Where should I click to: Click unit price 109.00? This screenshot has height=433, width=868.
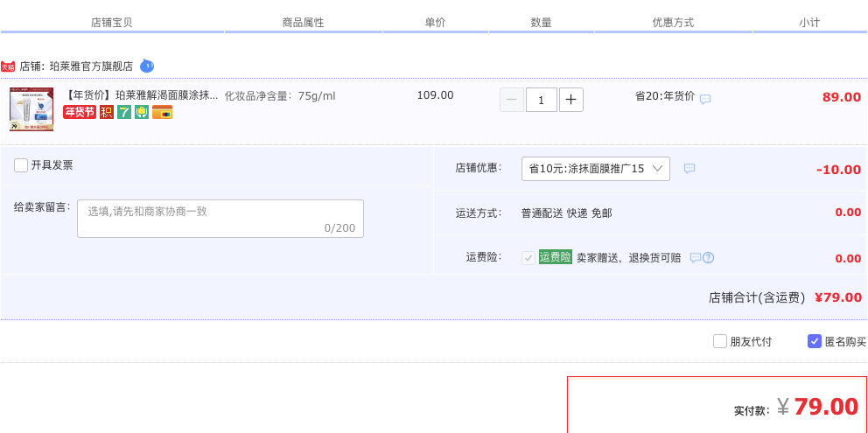pyautogui.click(x=435, y=95)
